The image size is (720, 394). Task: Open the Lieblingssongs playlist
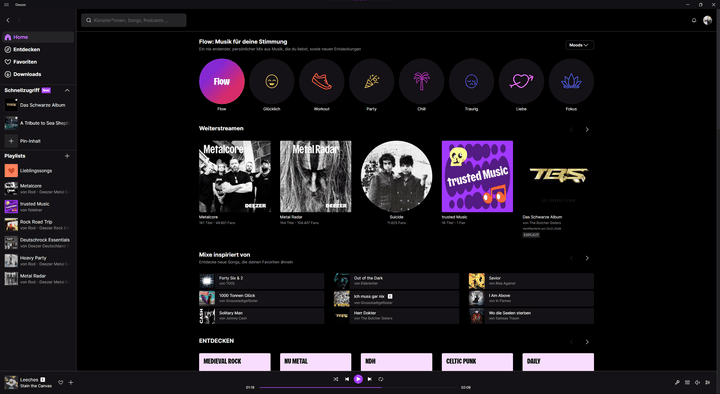pyautogui.click(x=38, y=171)
